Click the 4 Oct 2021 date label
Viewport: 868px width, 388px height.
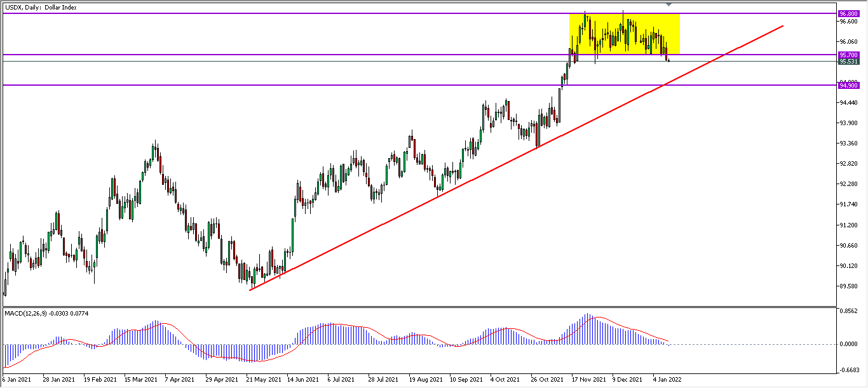(x=504, y=380)
